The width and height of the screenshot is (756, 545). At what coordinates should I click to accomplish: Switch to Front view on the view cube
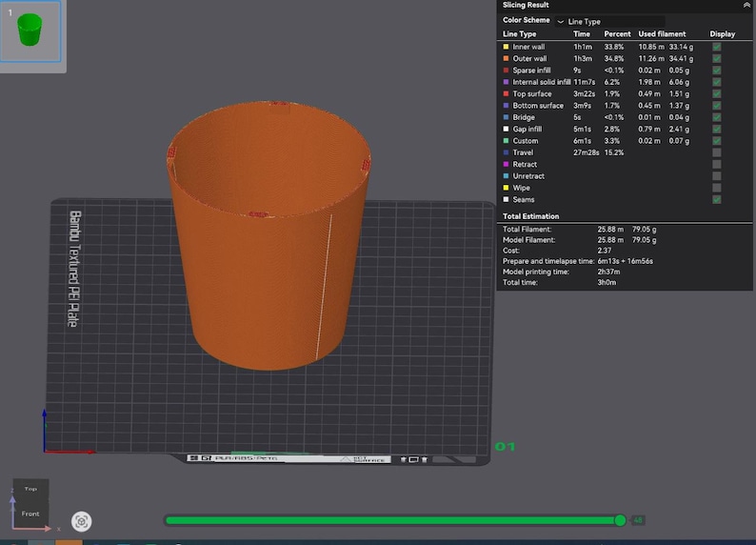[x=30, y=514]
